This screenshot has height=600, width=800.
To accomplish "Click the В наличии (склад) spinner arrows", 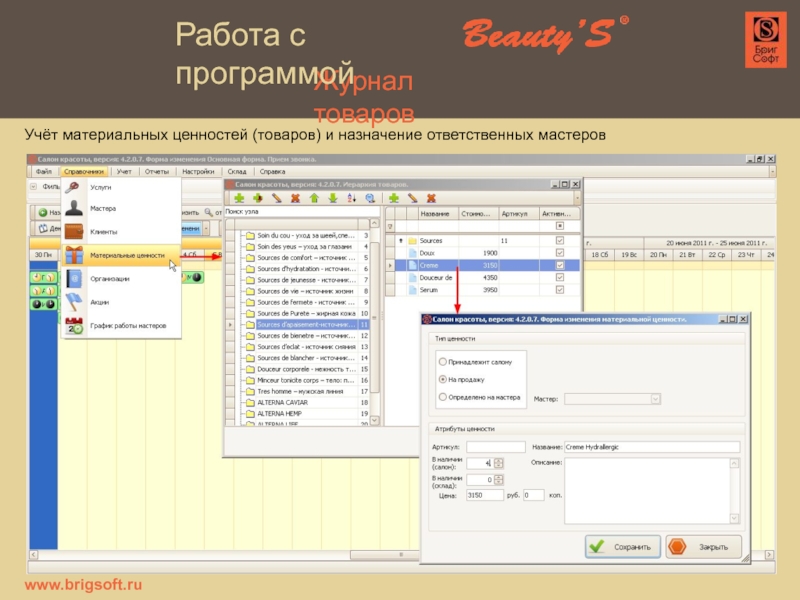I will pyautogui.click(x=498, y=480).
